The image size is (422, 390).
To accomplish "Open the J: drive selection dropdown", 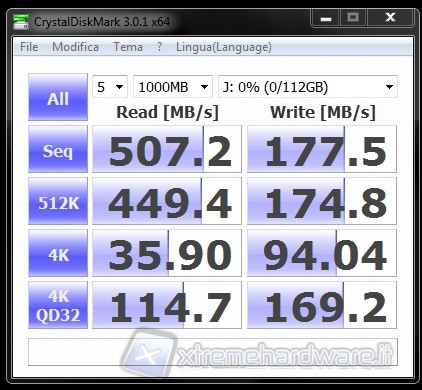I will 308,87.
